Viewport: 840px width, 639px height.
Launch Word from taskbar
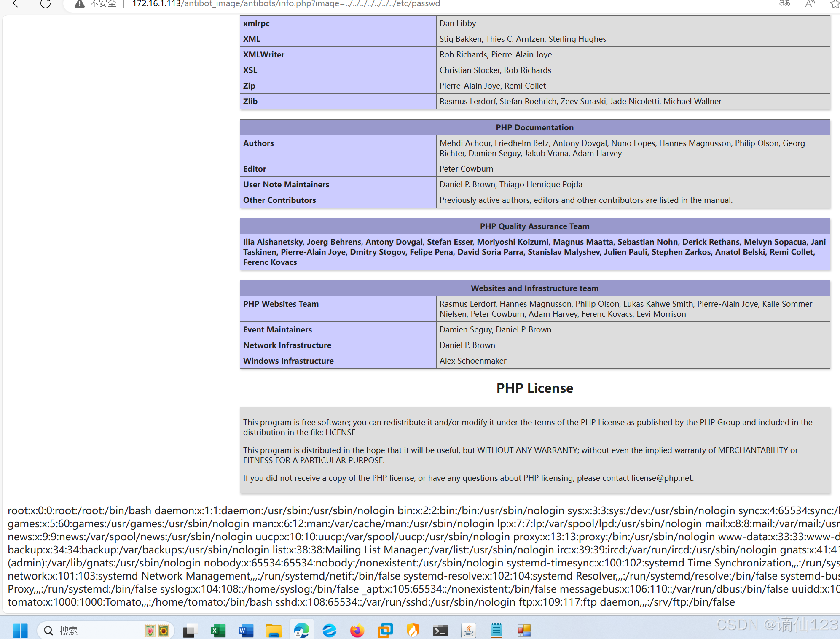point(246,631)
